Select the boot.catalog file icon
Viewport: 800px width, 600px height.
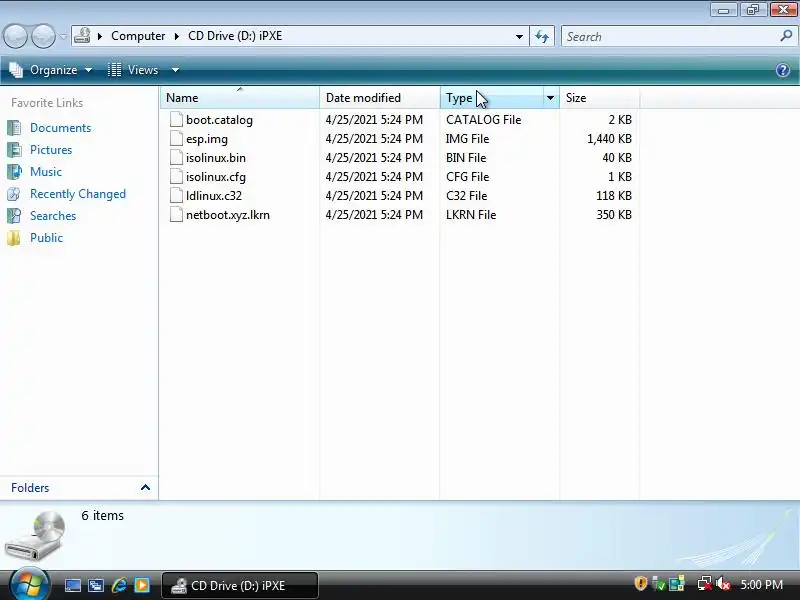click(x=176, y=119)
